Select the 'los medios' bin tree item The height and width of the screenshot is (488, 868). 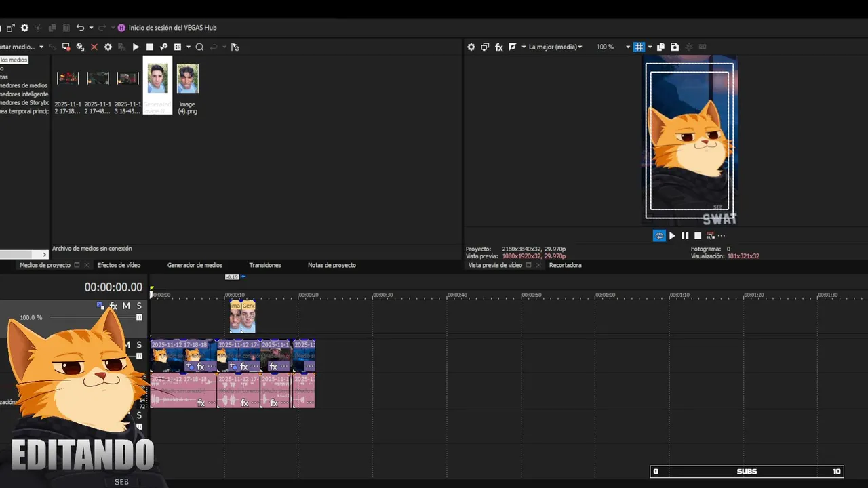click(x=14, y=60)
